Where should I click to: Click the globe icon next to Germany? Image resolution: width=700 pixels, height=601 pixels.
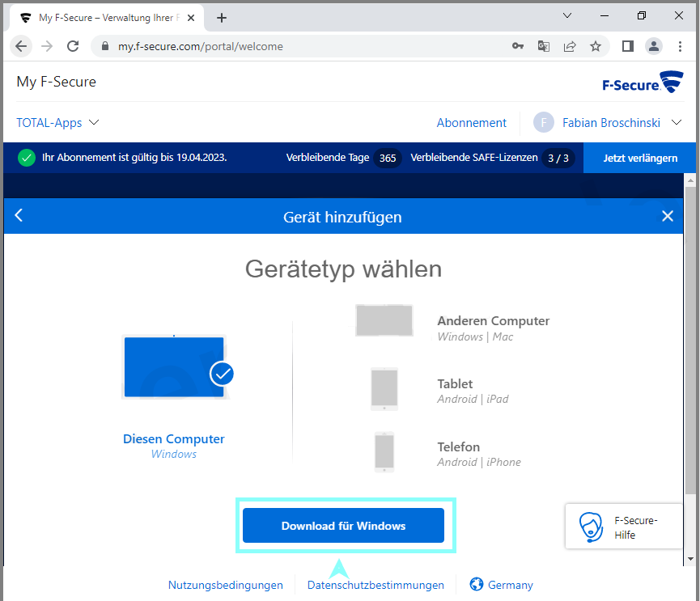(477, 584)
